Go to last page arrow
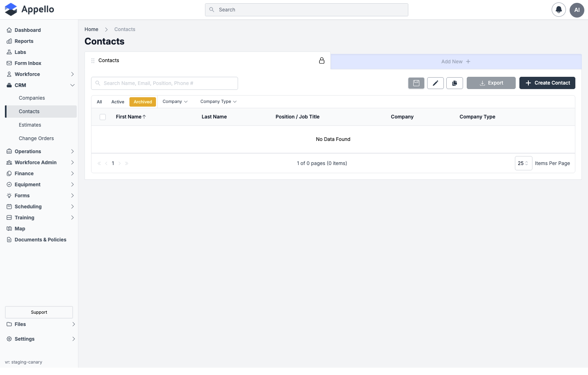The width and height of the screenshot is (588, 375). click(127, 163)
